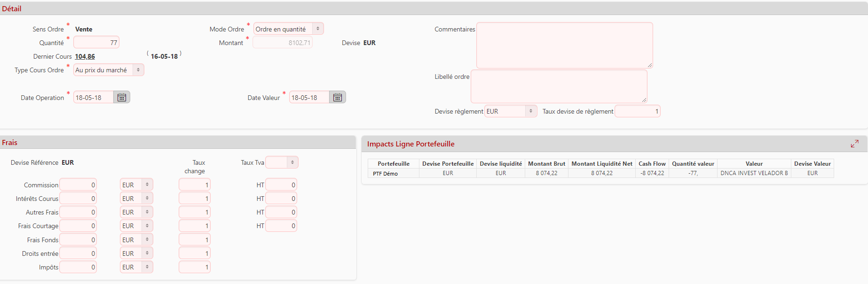Open the Taux Tva dropdown

coord(282,162)
